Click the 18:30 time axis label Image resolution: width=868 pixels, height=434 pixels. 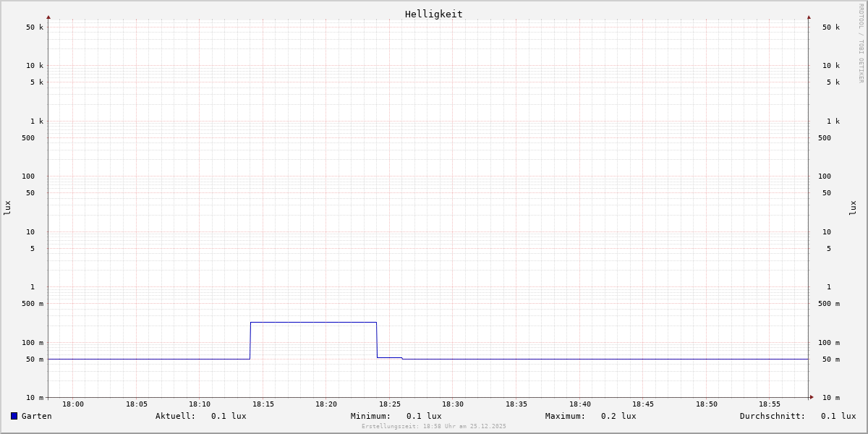453,404
